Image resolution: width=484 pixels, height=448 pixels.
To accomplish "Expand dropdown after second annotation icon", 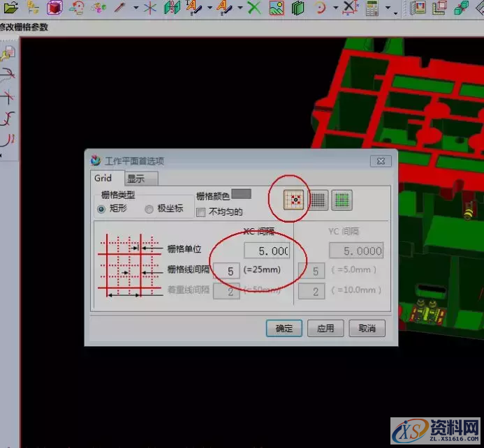I will 240,8.
